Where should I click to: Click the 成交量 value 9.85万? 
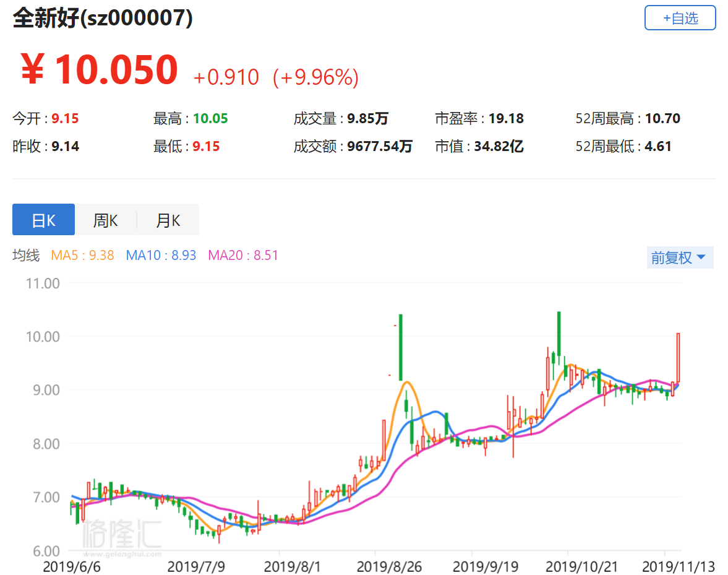tap(368, 118)
